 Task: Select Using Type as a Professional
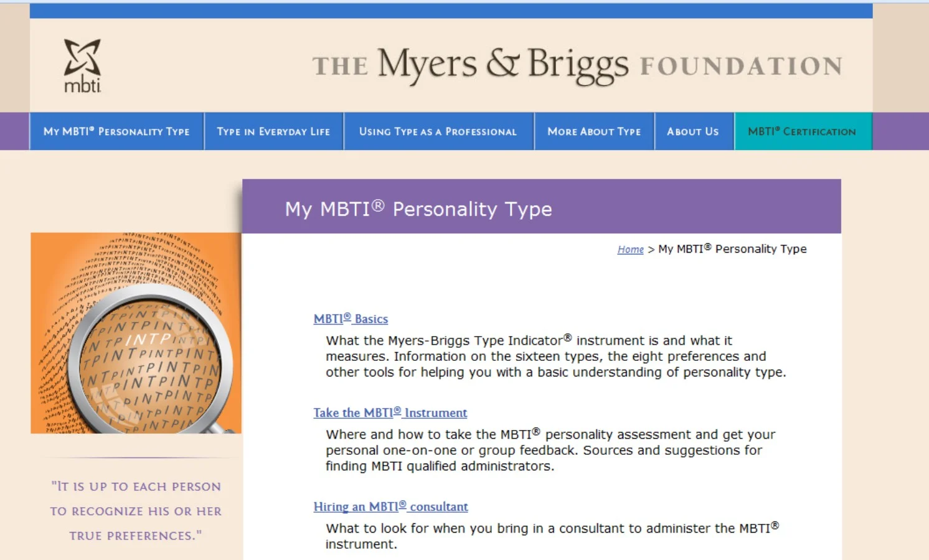tap(438, 131)
